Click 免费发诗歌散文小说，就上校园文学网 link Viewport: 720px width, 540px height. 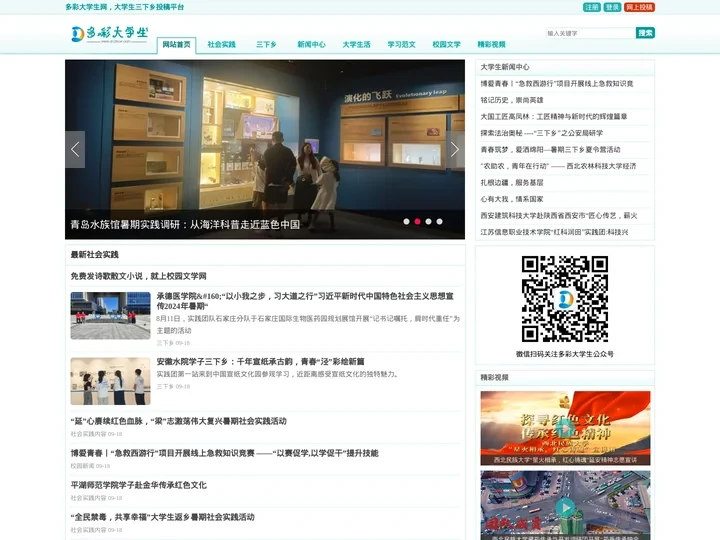(139, 276)
